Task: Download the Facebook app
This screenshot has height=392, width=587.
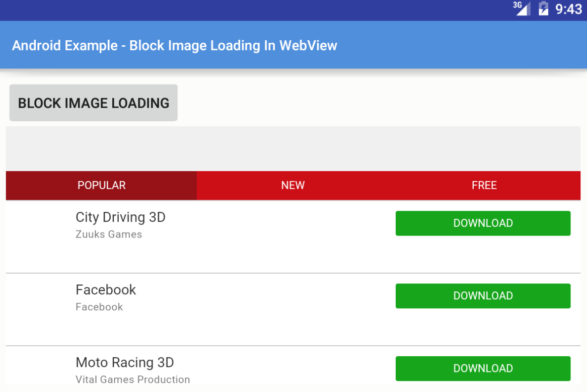Action: 483,296
